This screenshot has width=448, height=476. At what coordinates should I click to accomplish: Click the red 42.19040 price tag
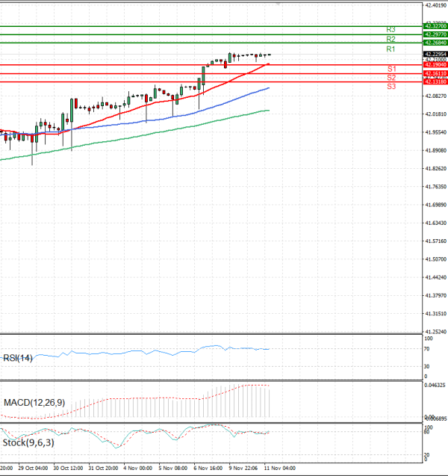(435, 65)
